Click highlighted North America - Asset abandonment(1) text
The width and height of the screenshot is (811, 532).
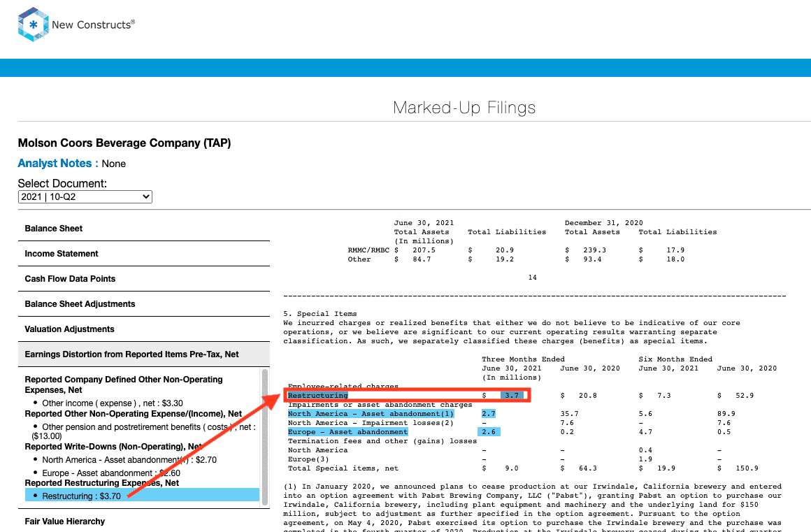coord(371,414)
